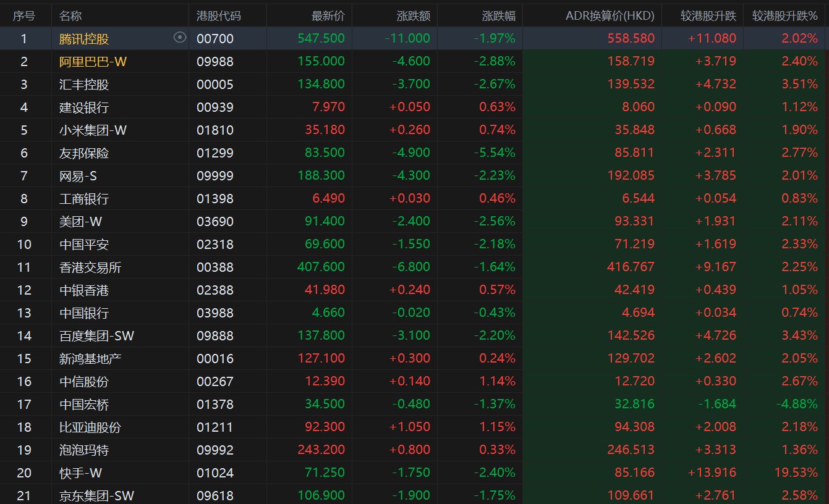Select the 阿里巴巴-W stock name

(x=93, y=62)
